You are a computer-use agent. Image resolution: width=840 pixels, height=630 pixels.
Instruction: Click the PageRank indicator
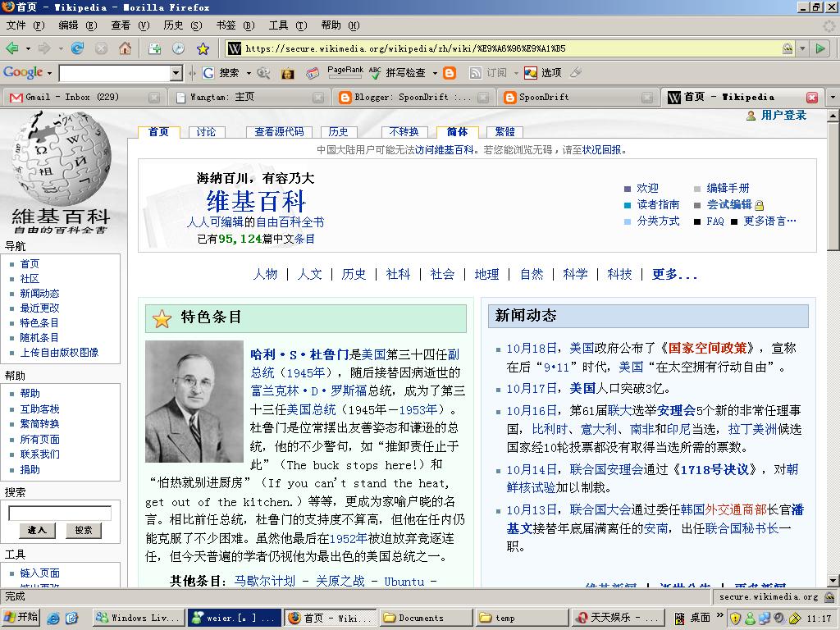coord(345,72)
